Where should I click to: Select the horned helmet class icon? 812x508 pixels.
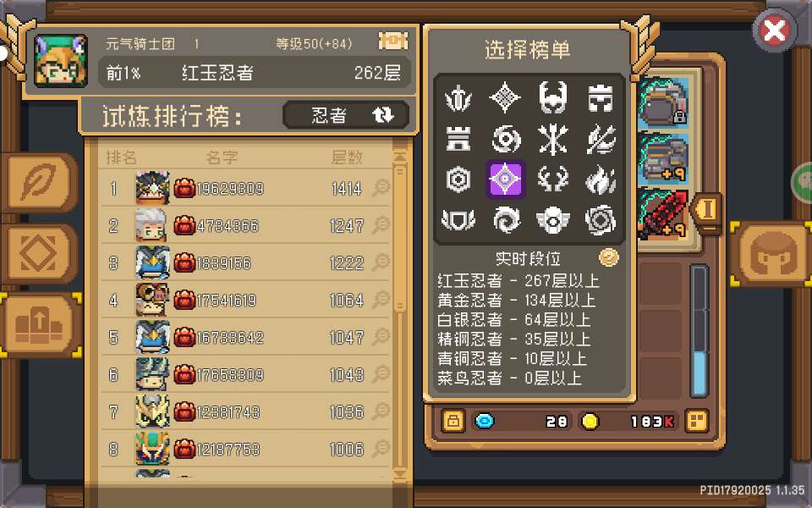(552, 97)
